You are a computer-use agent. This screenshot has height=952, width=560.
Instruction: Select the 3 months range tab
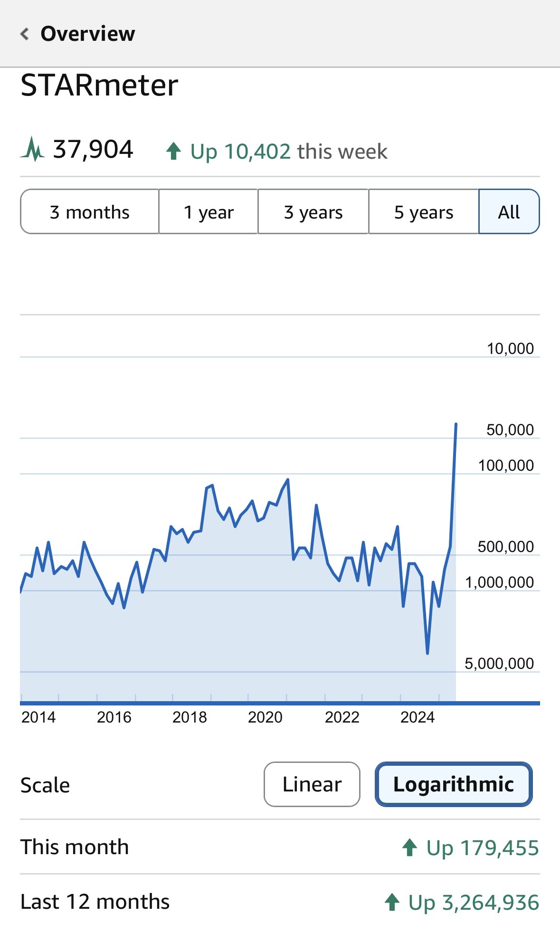click(89, 211)
